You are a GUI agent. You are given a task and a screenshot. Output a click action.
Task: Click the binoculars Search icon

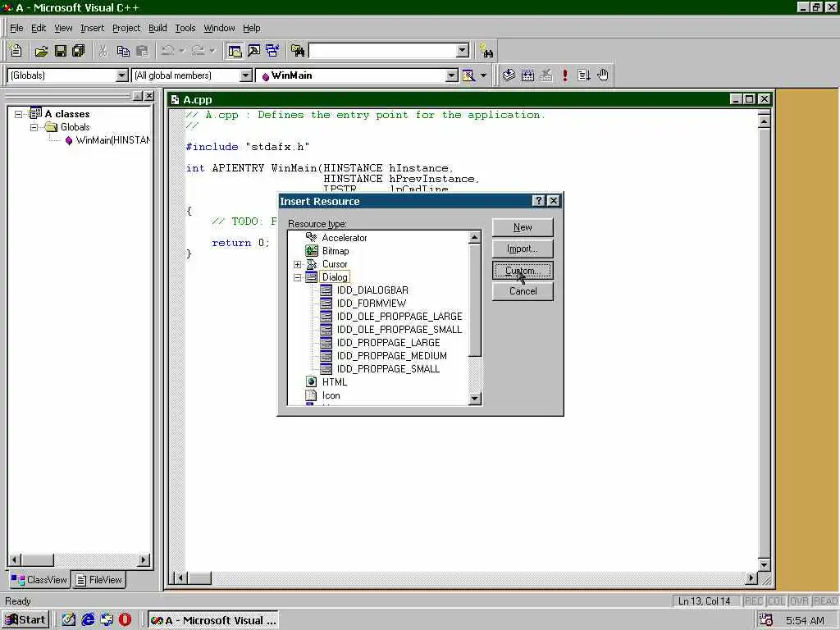(x=487, y=51)
